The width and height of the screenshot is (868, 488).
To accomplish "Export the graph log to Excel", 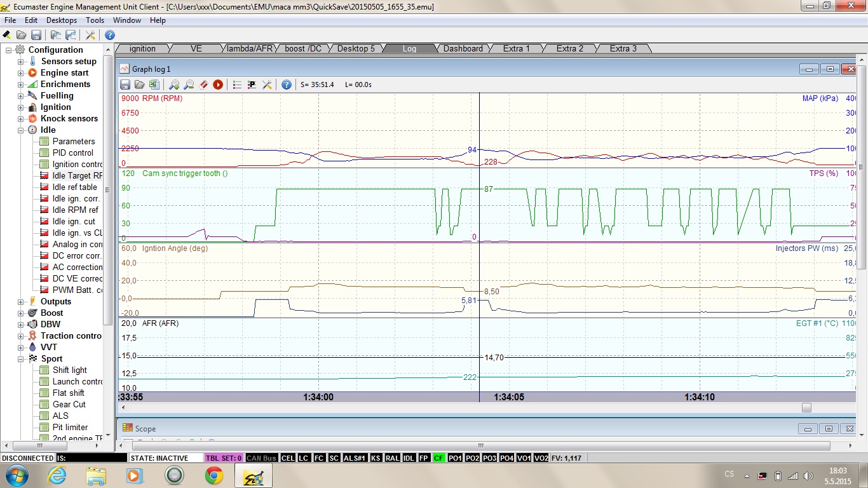I will (153, 85).
